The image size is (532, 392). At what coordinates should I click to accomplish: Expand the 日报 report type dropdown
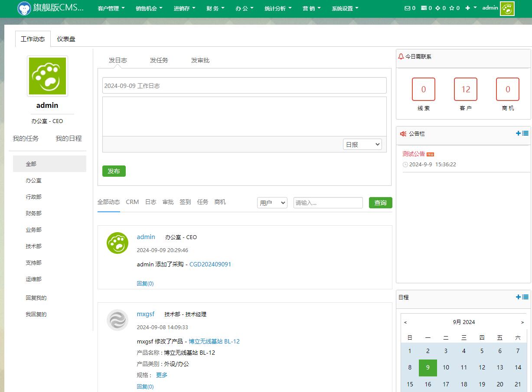point(362,145)
